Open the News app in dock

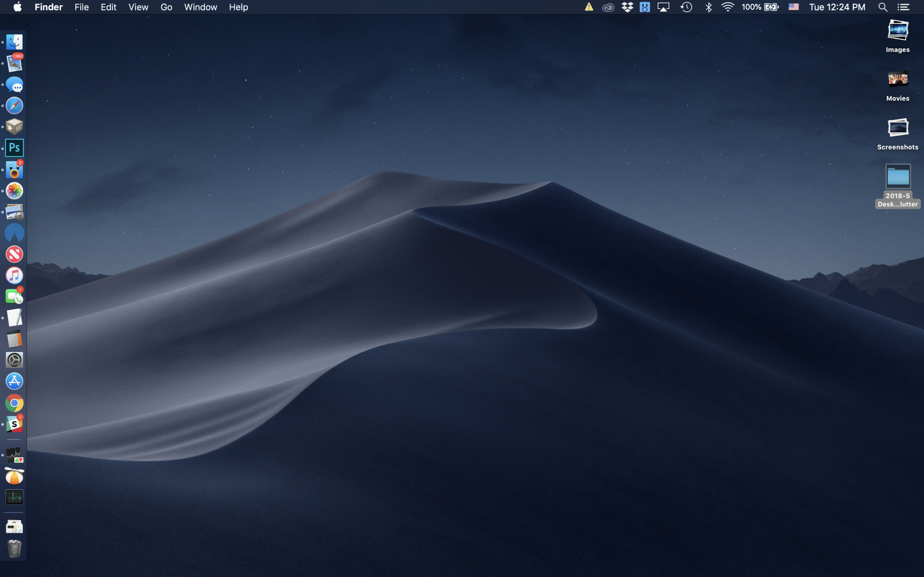click(x=14, y=254)
